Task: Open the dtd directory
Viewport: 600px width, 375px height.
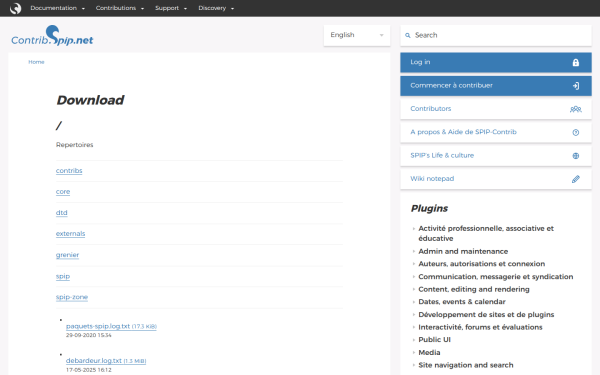Action: tap(62, 213)
